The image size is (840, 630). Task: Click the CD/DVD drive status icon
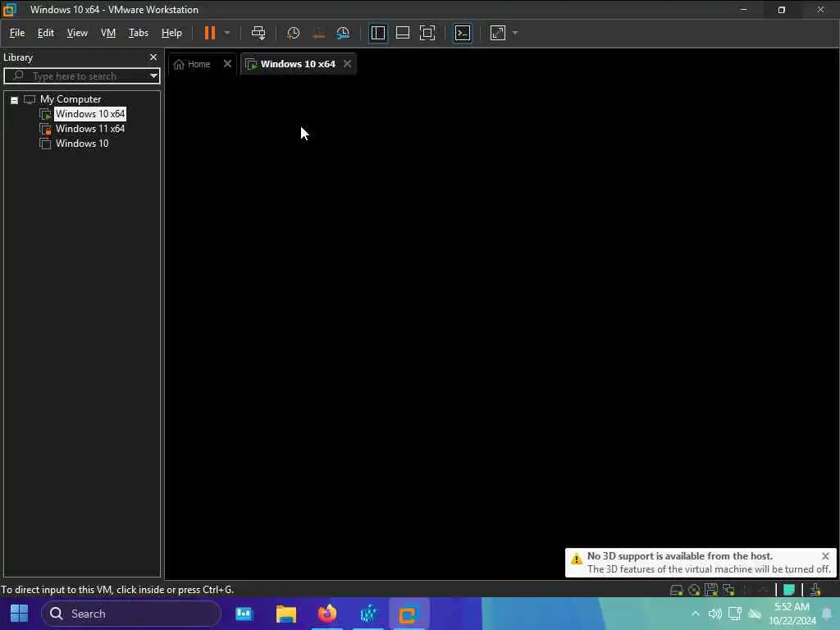pos(694,590)
